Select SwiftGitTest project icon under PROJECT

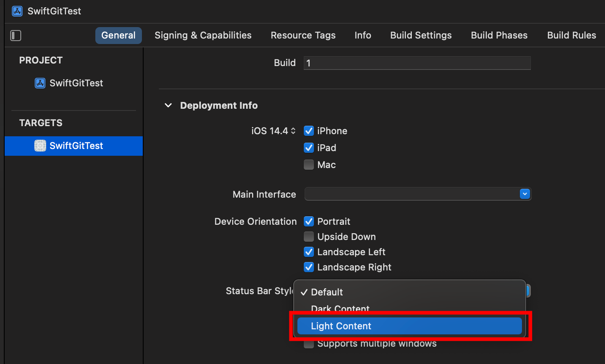pos(40,83)
